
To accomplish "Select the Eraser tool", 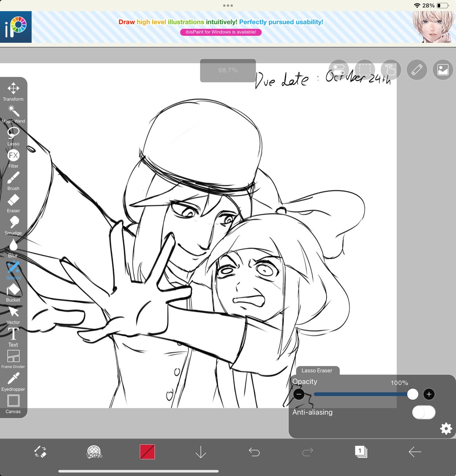I will pyautogui.click(x=13, y=203).
